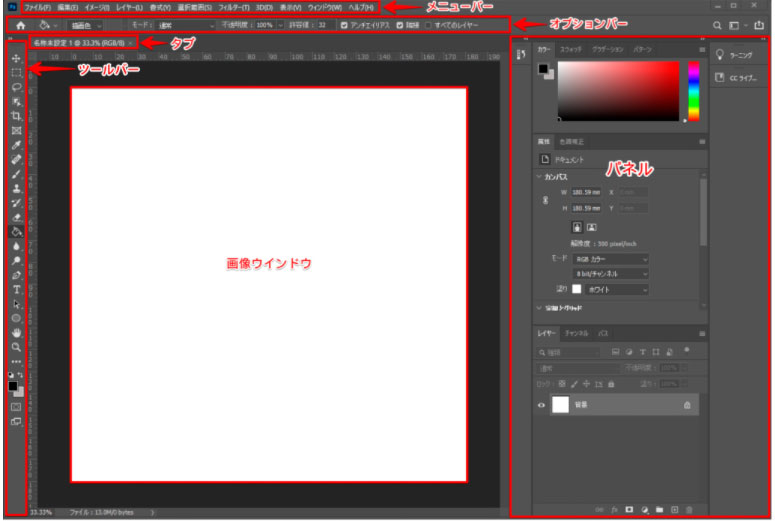Enable the すべてのレイヤー checkbox
The image size is (775, 521).
pyautogui.click(x=428, y=25)
